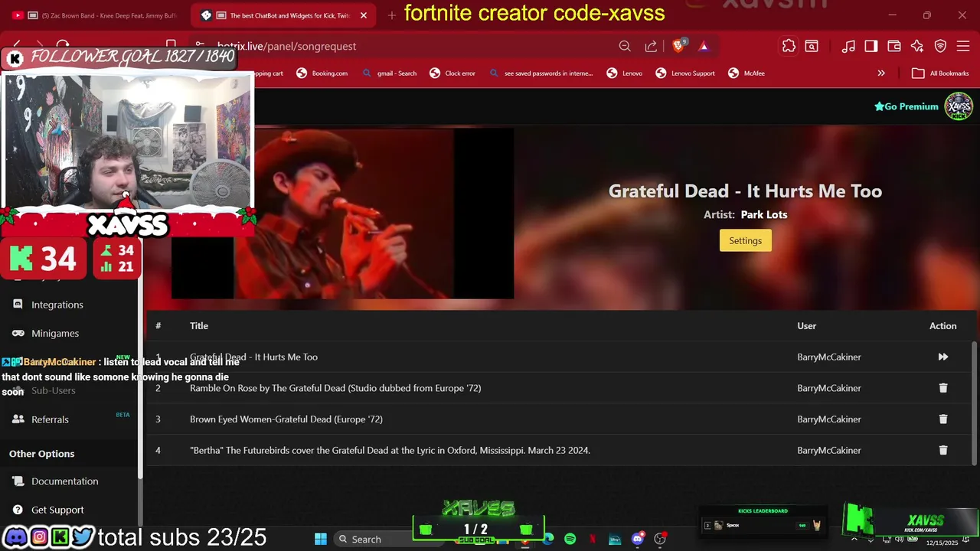Toggle the browser sidebar panel icon

871,47
